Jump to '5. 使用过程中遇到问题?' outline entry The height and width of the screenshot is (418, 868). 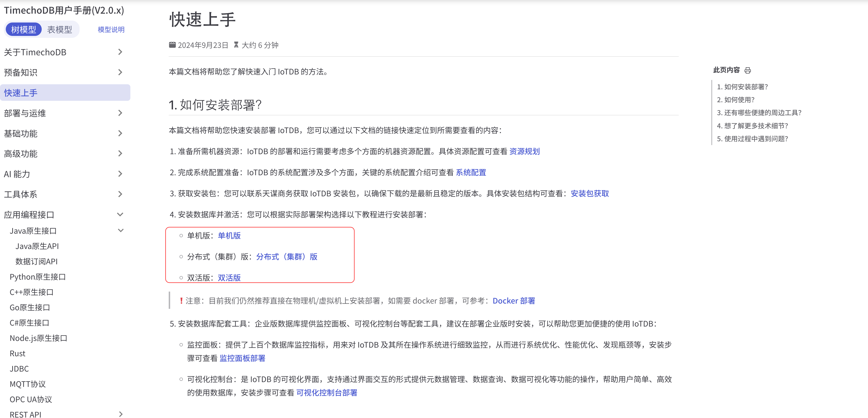[x=752, y=139]
